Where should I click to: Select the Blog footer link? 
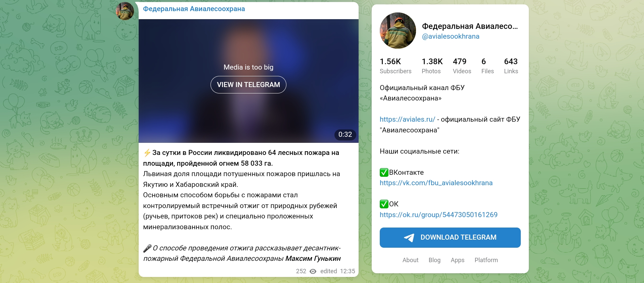point(434,260)
